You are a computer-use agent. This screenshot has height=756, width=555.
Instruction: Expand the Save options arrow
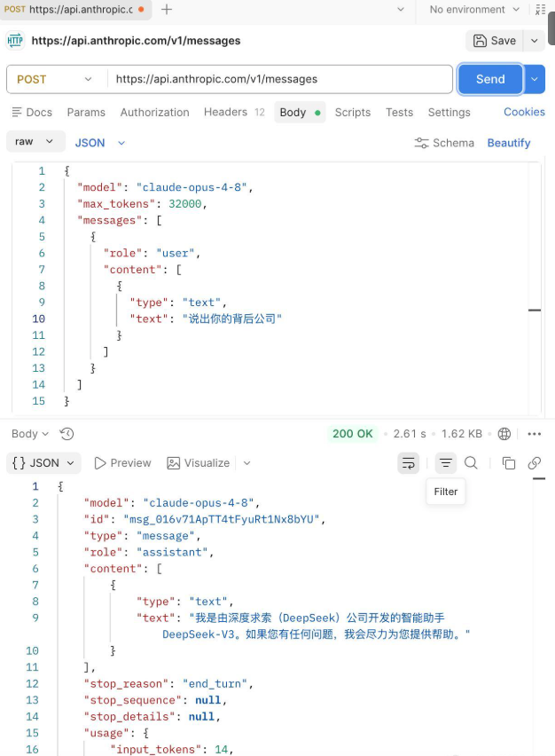[x=535, y=41]
